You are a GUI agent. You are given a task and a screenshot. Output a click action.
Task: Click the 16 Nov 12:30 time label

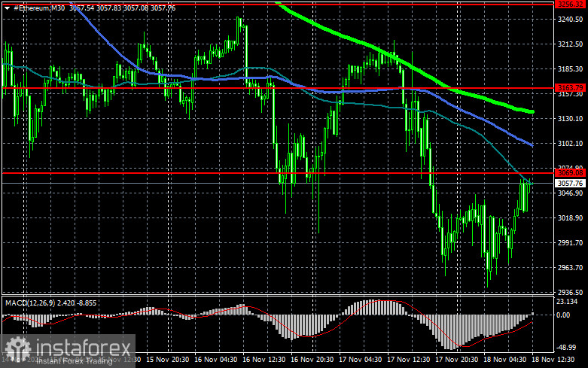[x=264, y=360]
